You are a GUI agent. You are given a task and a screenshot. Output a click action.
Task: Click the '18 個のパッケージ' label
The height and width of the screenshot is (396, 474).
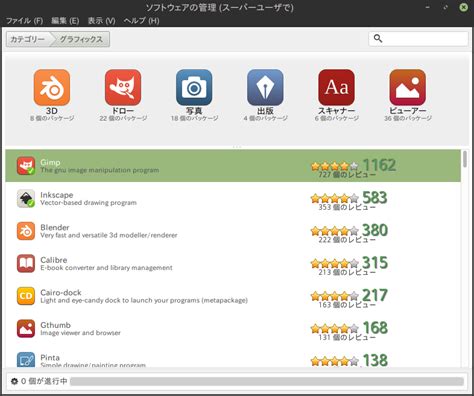click(x=194, y=118)
